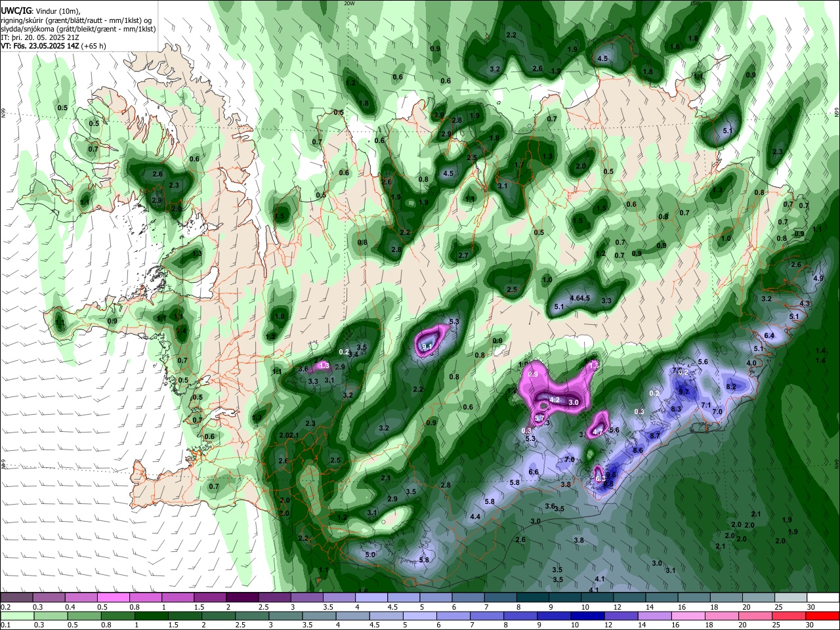Click the green 0.5–0.8 rain legend swatch
Image resolution: width=840 pixels, height=630 pixels.
[x=83, y=616]
